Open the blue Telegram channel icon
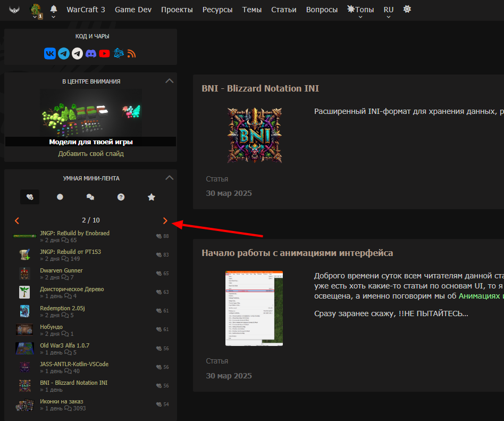 64,53
